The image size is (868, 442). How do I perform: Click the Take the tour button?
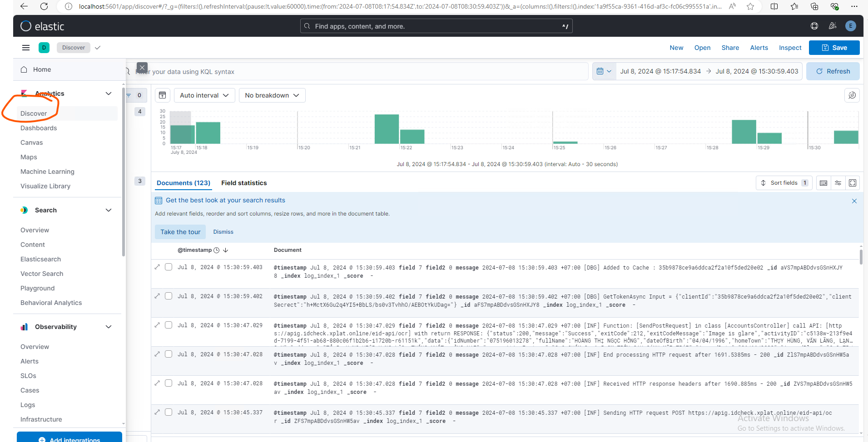(x=180, y=232)
